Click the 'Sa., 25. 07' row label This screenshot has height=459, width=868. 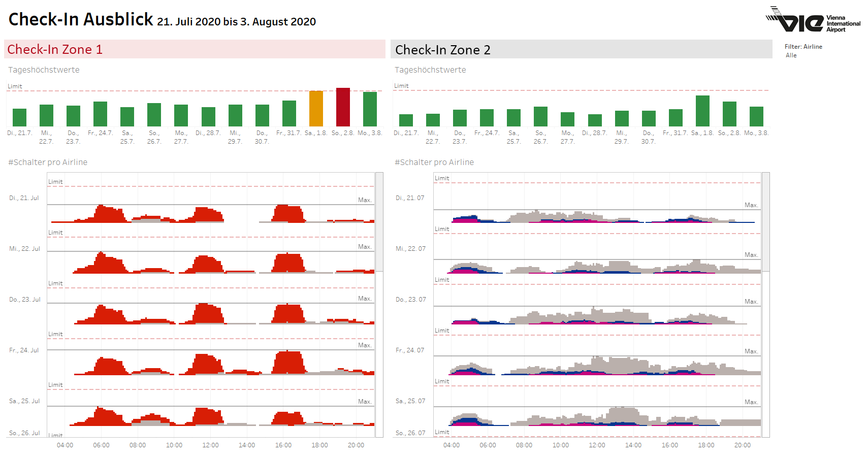pos(410,401)
